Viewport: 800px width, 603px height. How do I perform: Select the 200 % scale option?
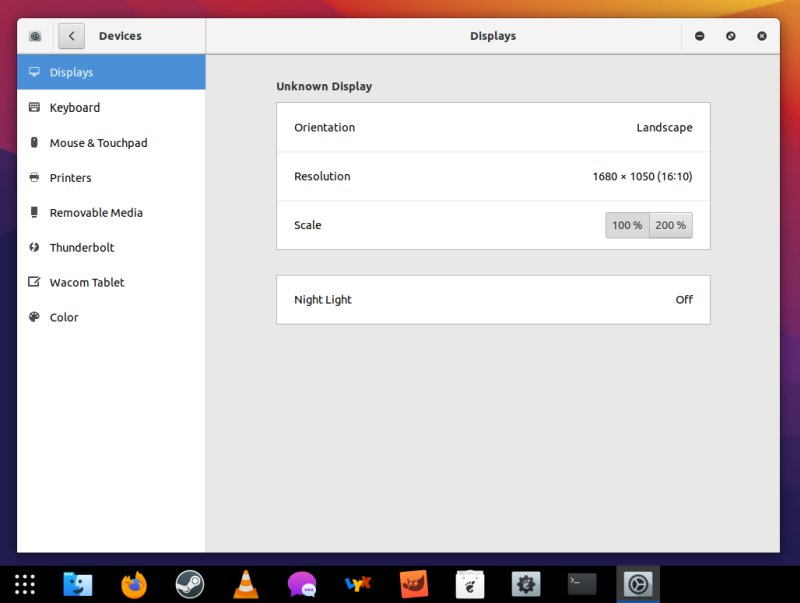(670, 225)
